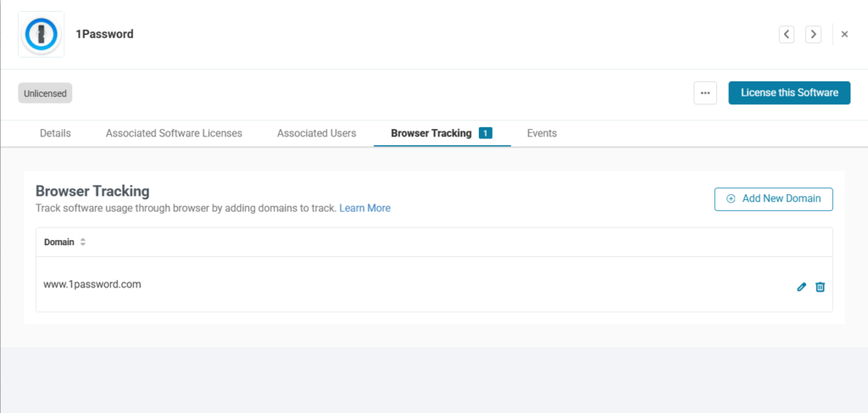868x413 pixels.
Task: Click the Browser Tracking section heading
Action: click(x=92, y=191)
